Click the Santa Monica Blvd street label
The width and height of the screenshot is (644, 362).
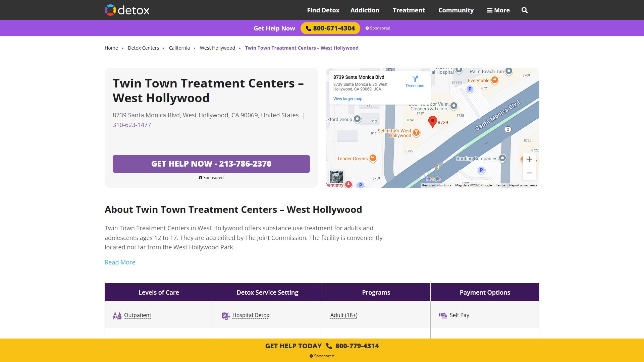pos(497,115)
